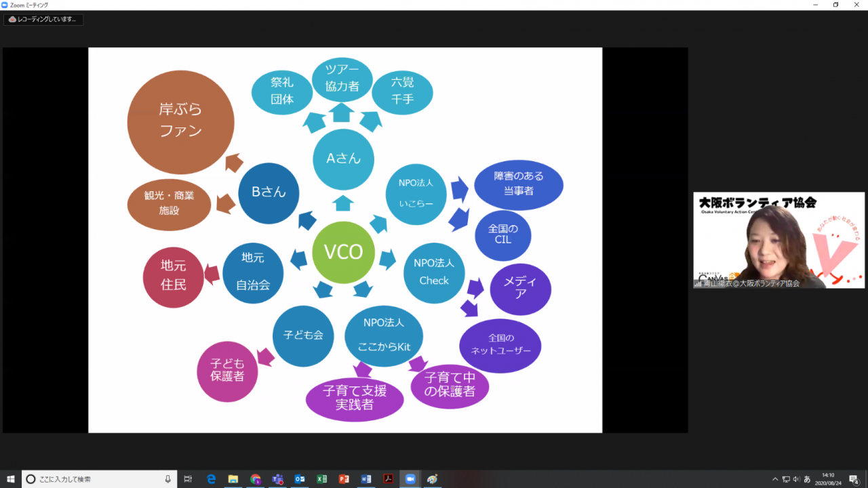Open Zoom from the taskbar
This screenshot has width=868, height=488.
(410, 479)
